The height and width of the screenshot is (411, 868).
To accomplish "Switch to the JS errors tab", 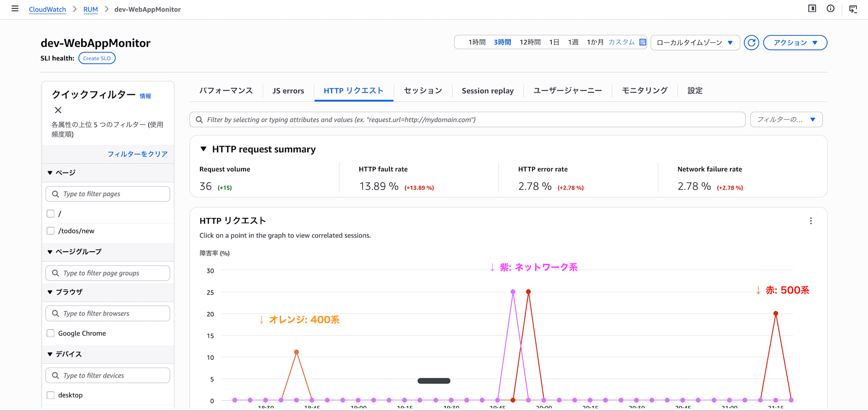I will 288,91.
